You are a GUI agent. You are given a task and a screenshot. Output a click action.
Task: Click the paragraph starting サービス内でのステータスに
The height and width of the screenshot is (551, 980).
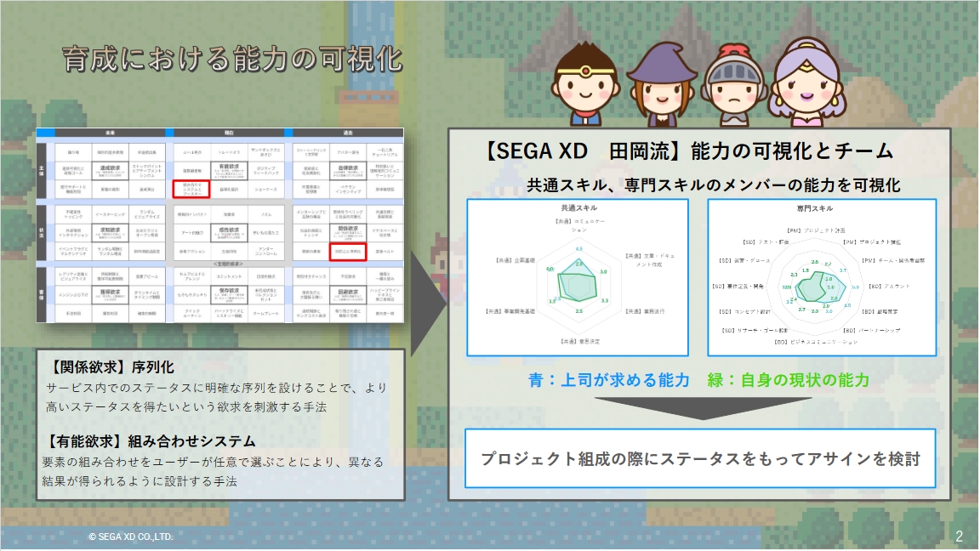(x=216, y=397)
